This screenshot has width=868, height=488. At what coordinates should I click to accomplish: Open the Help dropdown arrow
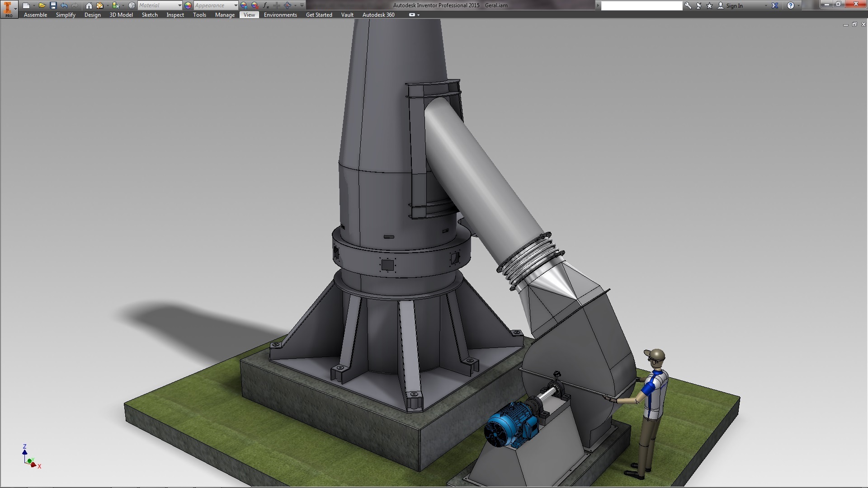pos(799,5)
